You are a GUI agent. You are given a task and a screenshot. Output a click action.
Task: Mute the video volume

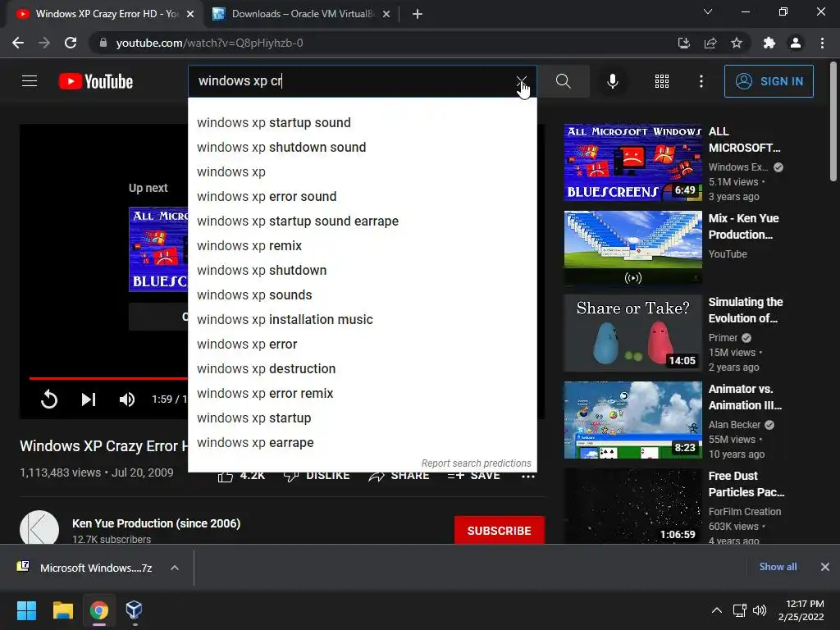pos(127,399)
